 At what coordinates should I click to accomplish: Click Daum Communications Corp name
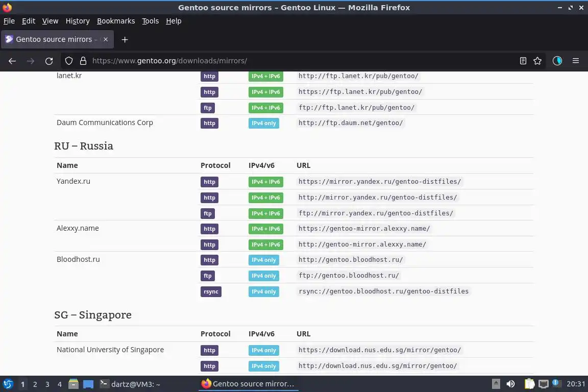105,122
